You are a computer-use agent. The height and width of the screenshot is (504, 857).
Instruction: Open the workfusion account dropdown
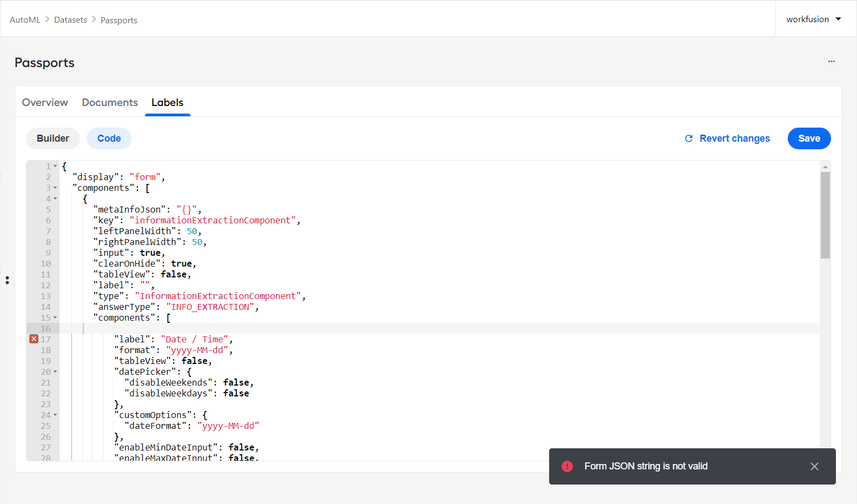(x=814, y=19)
